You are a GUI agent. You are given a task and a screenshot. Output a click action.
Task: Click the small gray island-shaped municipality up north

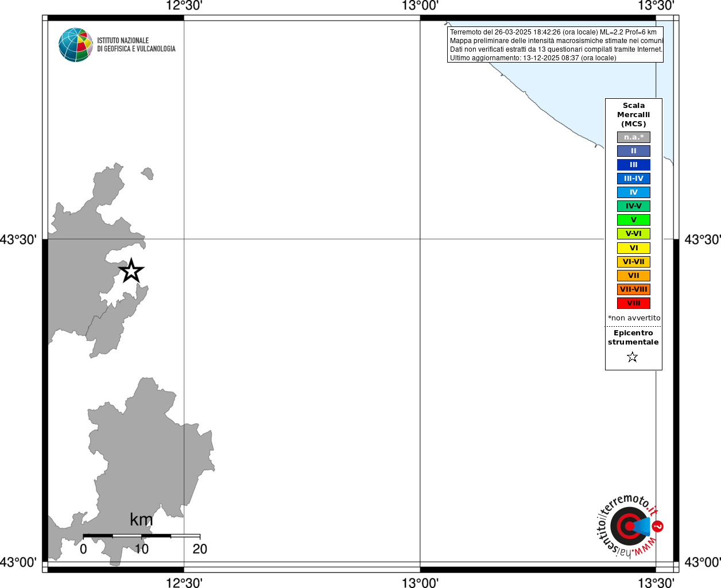click(x=148, y=173)
